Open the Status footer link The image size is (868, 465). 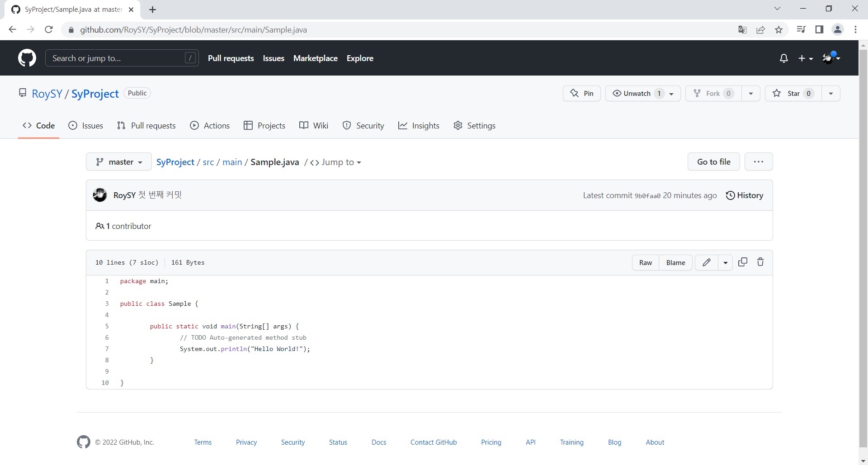[338, 442]
